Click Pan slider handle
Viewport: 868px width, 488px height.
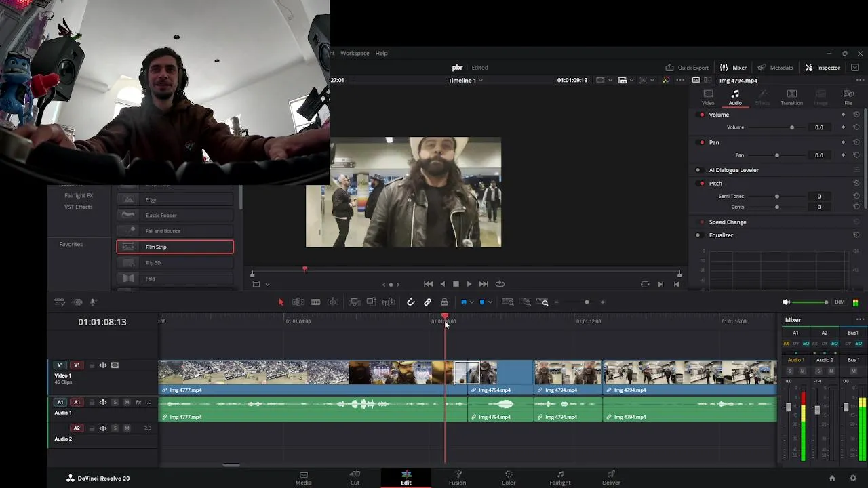pyautogui.click(x=777, y=155)
